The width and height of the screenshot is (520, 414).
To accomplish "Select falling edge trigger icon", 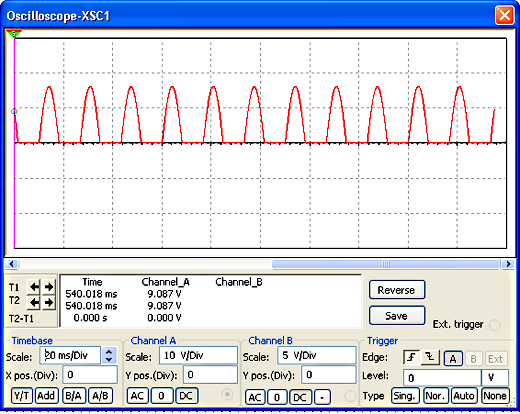I will coord(430,358).
